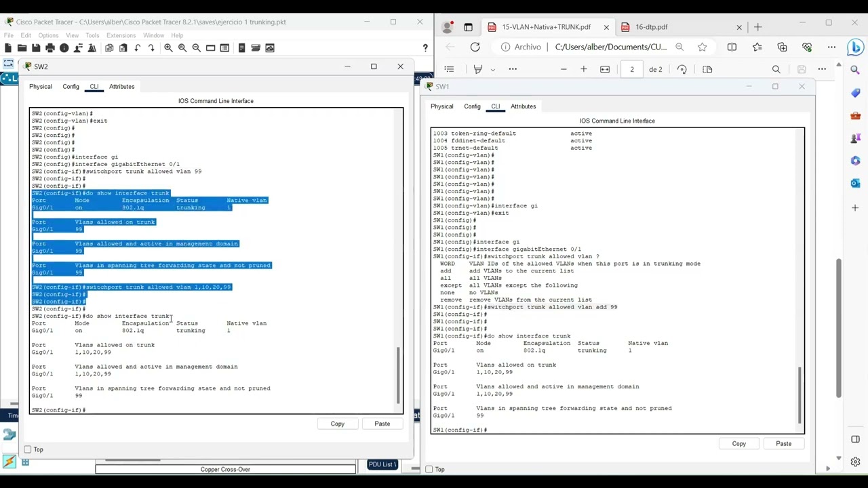Click the Save icon in Packet Tracer toolbar

[36, 47]
